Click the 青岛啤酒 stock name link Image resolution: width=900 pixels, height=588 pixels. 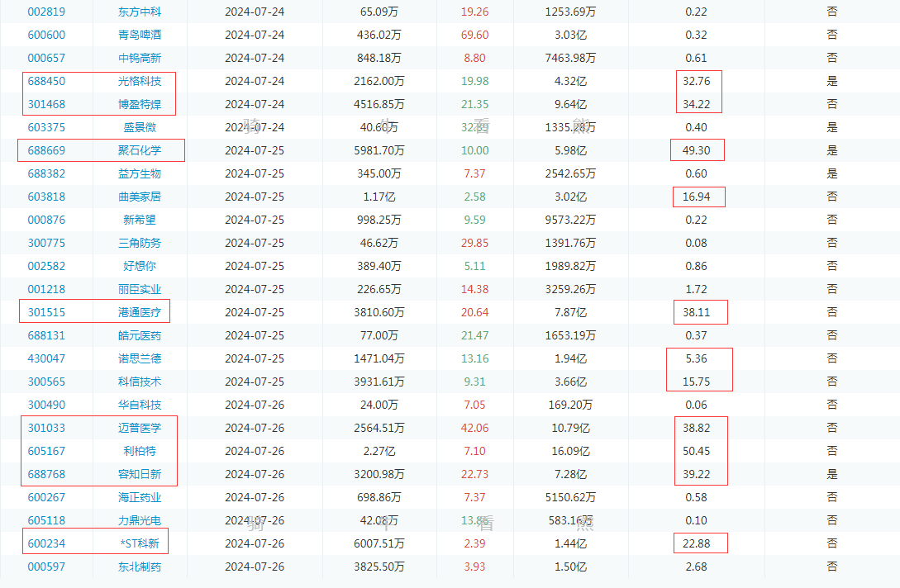pos(139,35)
